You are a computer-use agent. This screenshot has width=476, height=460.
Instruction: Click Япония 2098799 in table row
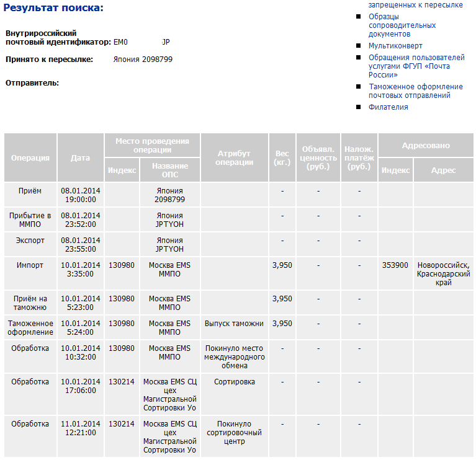(169, 195)
